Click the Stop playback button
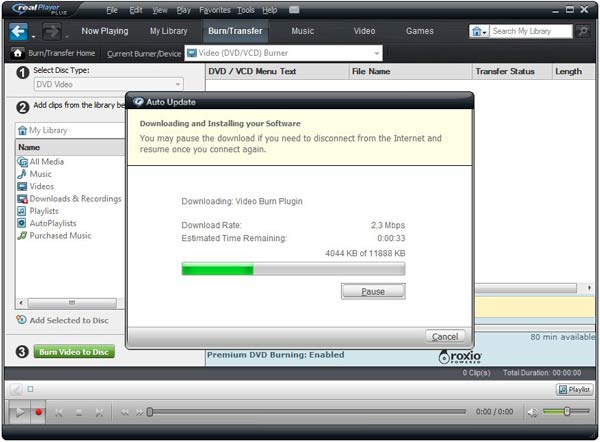Viewport: 600px width, 442px height. coord(79,413)
